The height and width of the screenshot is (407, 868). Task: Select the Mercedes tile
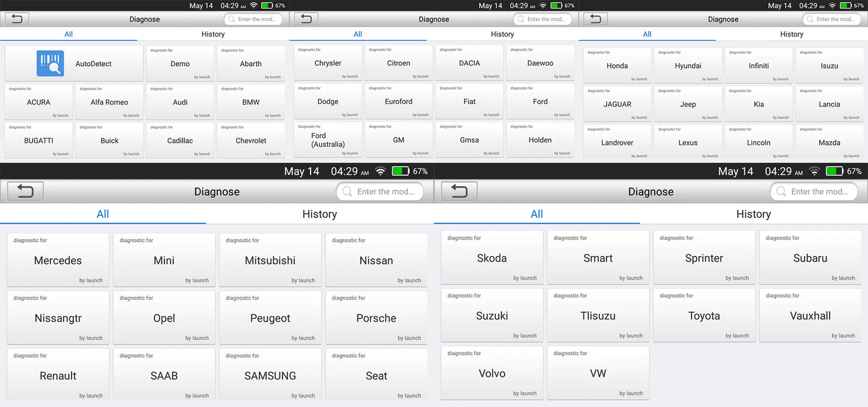pos(58,260)
